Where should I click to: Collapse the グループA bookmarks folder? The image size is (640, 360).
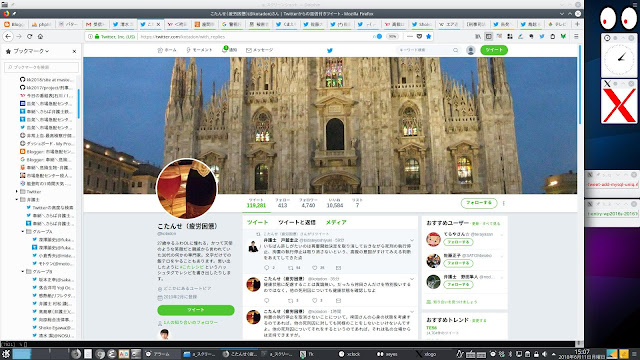click(x=22, y=231)
